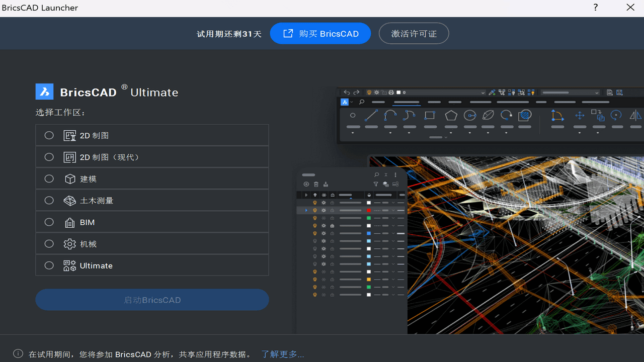Click the 机械 gear icon

69,243
